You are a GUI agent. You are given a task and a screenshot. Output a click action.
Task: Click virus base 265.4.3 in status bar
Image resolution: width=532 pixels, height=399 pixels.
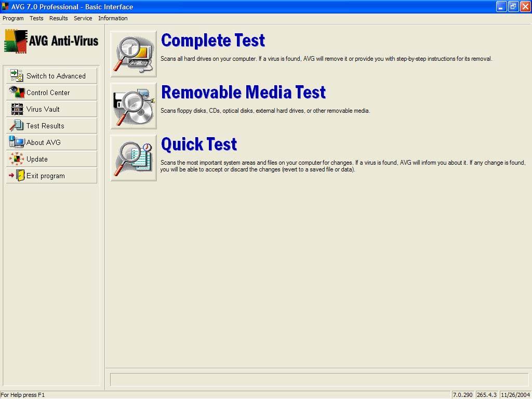(486, 395)
